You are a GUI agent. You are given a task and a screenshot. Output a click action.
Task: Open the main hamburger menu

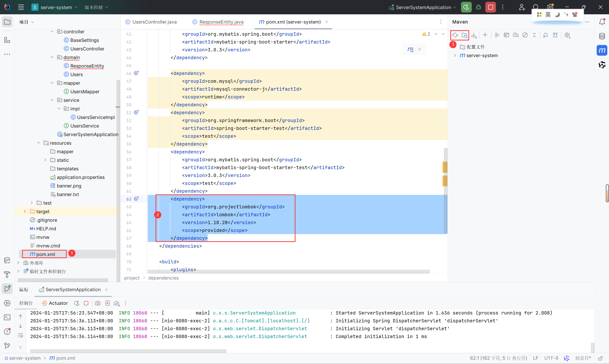tap(21, 7)
